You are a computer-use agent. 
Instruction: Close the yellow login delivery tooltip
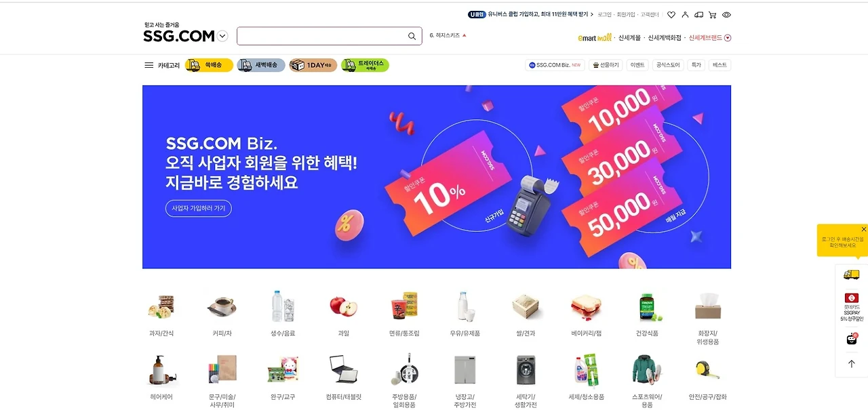coord(863,229)
